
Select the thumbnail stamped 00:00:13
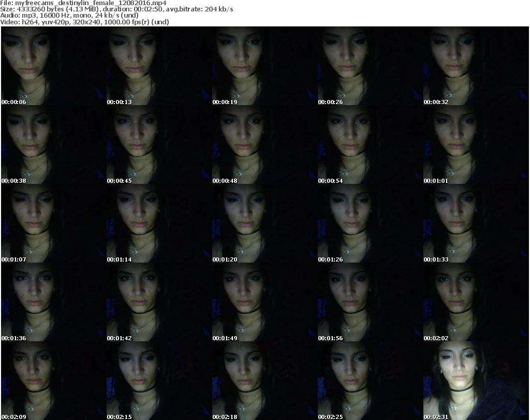[159, 66]
